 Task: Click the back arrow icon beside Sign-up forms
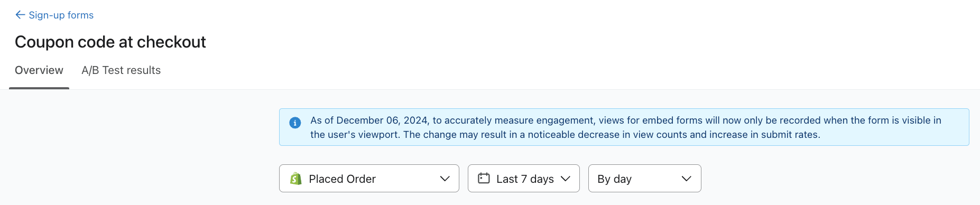pyautogui.click(x=20, y=15)
